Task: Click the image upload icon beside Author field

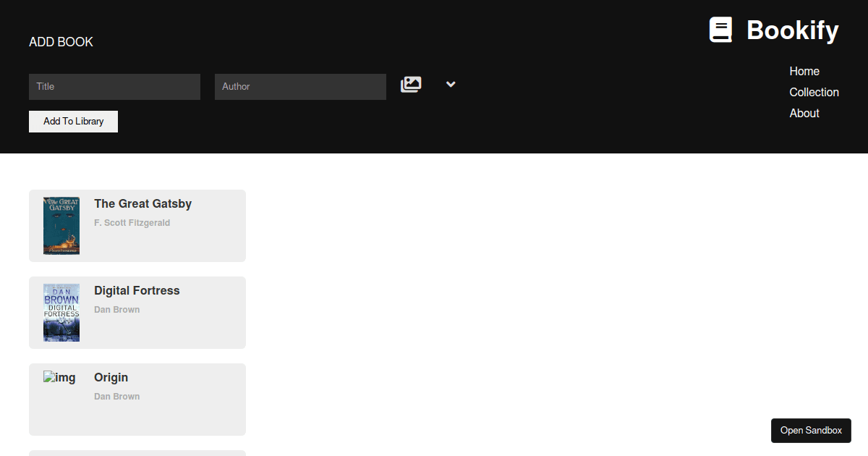Action: 411,84
